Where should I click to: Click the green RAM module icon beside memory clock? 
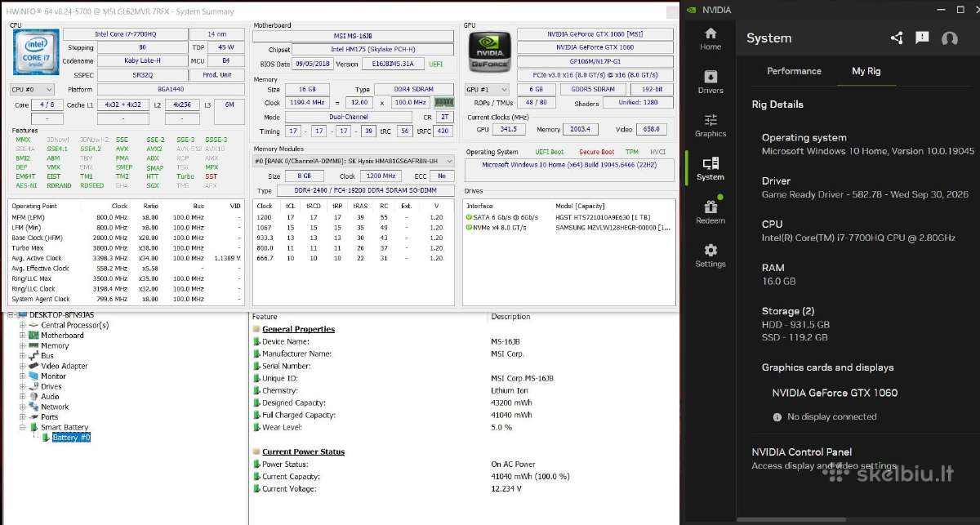443,103
